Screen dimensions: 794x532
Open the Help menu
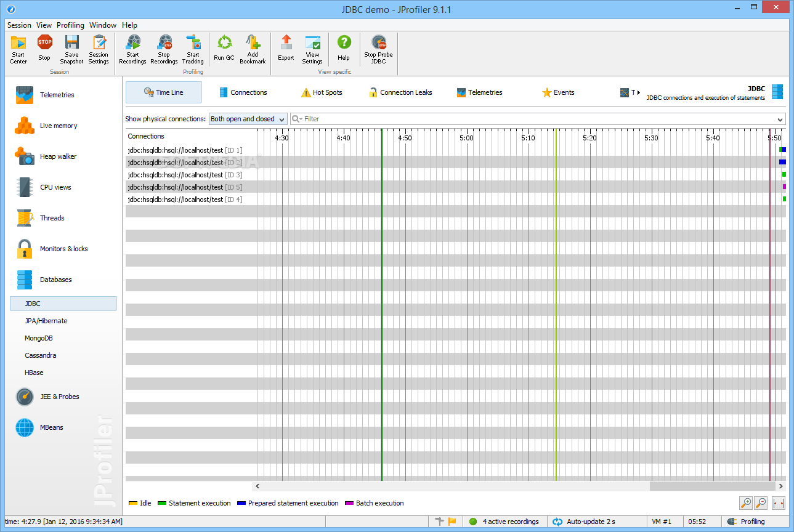click(129, 25)
